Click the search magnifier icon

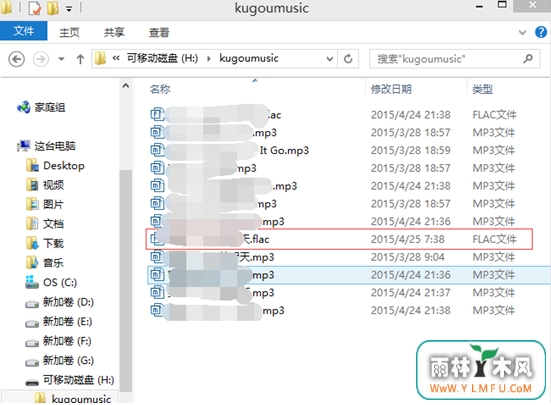click(x=528, y=58)
